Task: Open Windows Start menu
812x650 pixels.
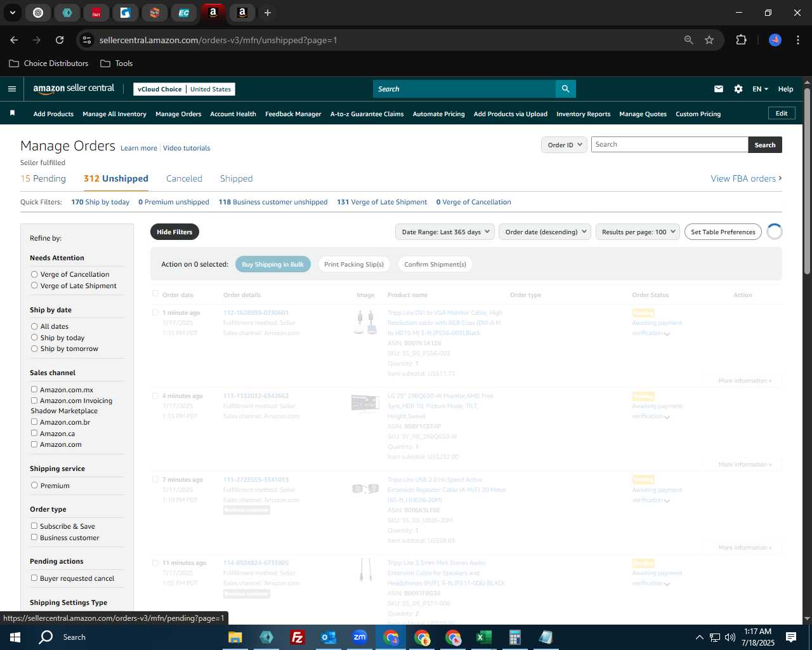Action: click(x=15, y=637)
